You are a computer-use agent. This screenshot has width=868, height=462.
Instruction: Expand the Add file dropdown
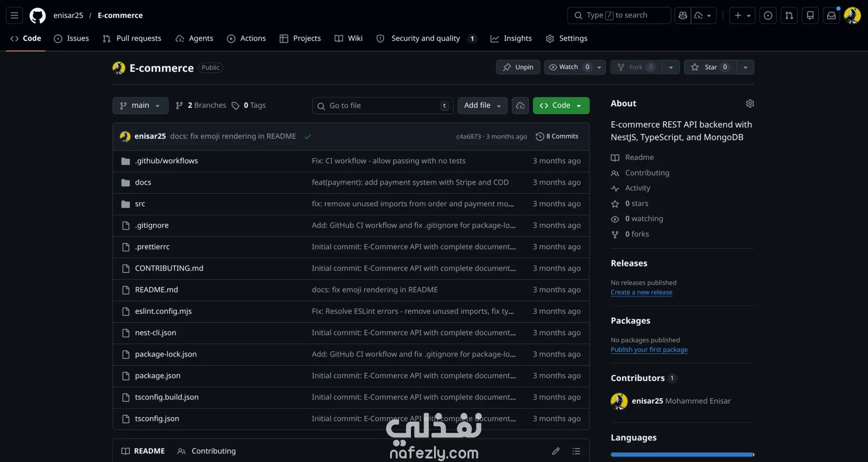482,105
